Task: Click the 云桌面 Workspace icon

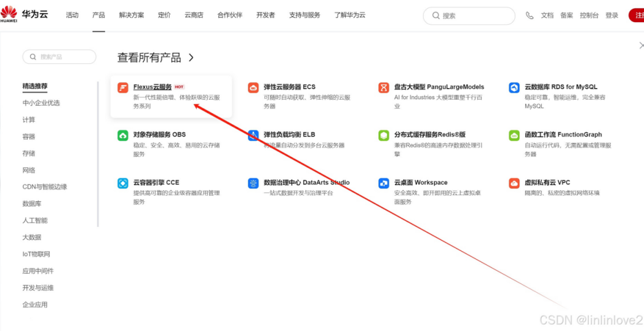Action: coord(384,183)
